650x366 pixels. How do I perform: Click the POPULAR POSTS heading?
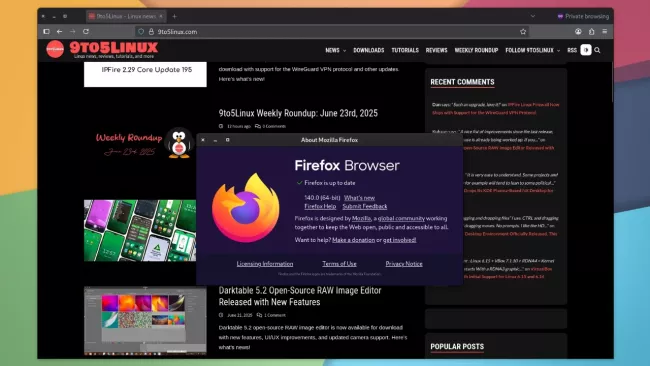pos(457,347)
